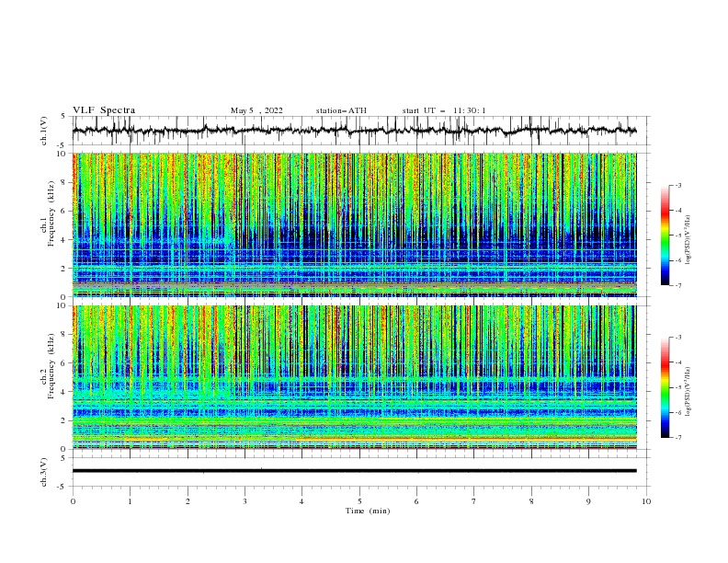Click the ch.2 spectrogram image
728x563 pixels.
coord(355,377)
